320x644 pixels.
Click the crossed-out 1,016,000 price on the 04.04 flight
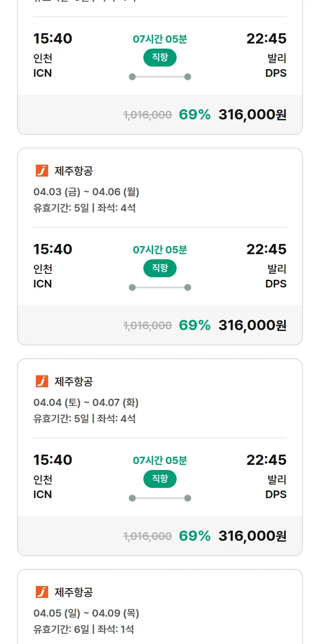pos(148,536)
